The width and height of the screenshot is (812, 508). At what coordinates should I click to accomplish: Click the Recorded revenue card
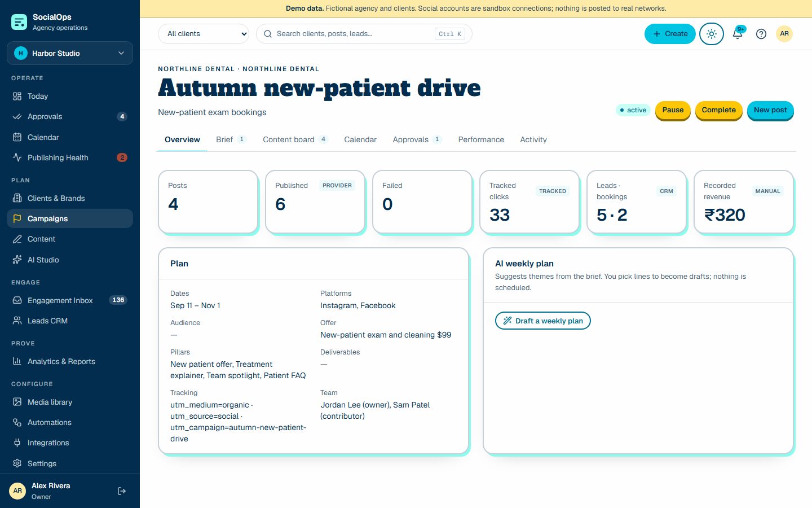pos(744,202)
